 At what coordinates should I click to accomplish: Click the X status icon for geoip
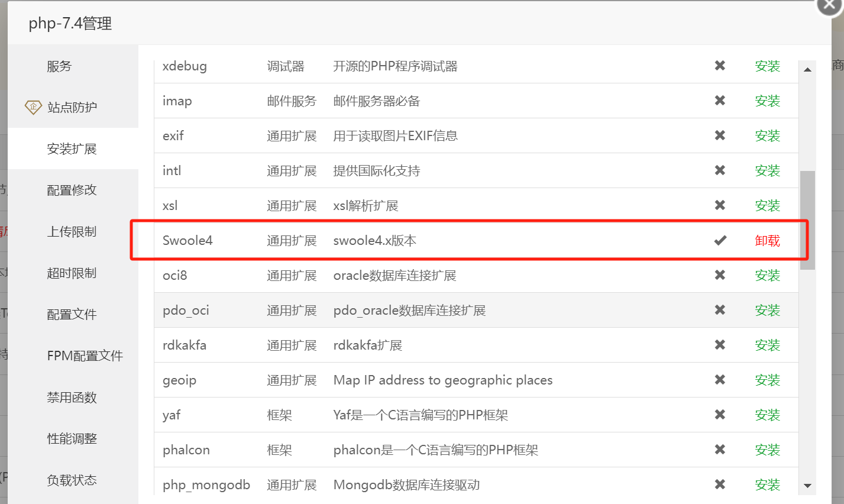point(720,380)
